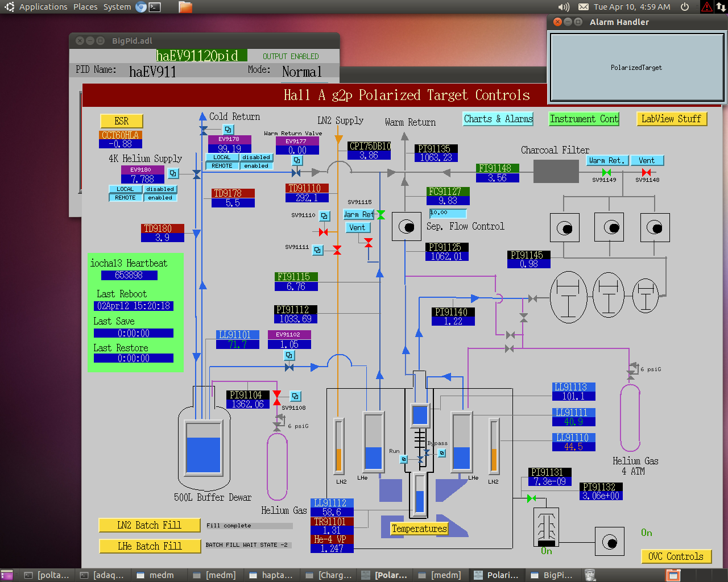
Task: Set EV9180 to REMOTE
Action: 125,198
